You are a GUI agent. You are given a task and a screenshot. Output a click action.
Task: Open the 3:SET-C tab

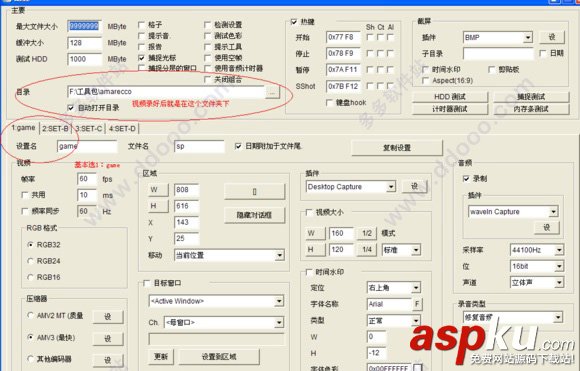[88, 129]
